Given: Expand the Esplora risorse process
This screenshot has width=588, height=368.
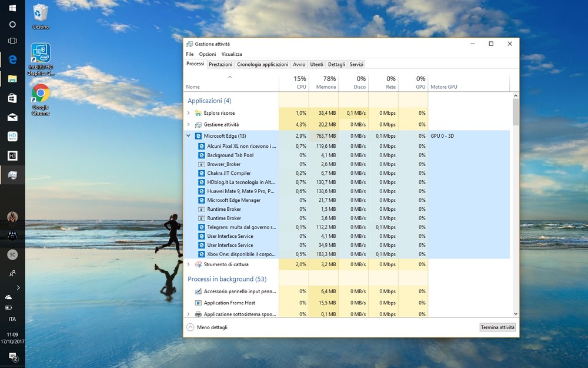Looking at the screenshot, I should [189, 113].
